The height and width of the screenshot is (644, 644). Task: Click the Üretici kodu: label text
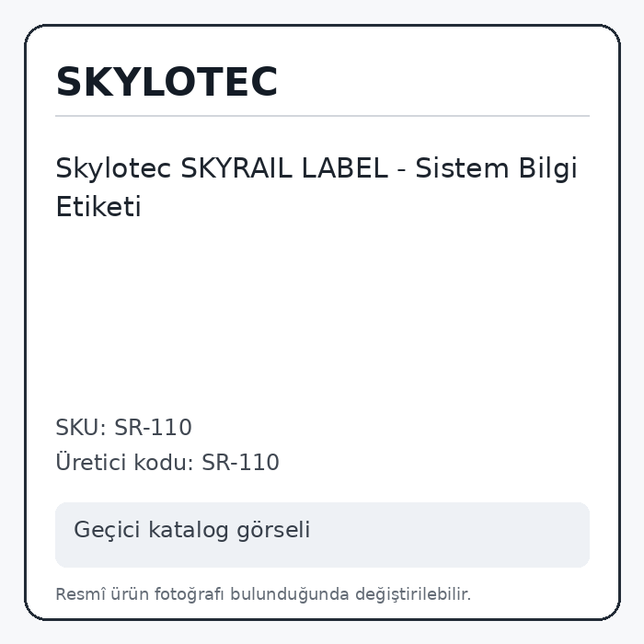coord(125,462)
